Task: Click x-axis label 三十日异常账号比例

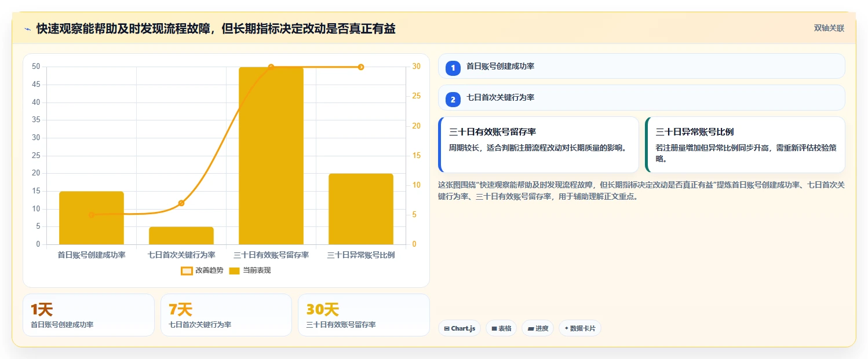Action: (x=361, y=255)
